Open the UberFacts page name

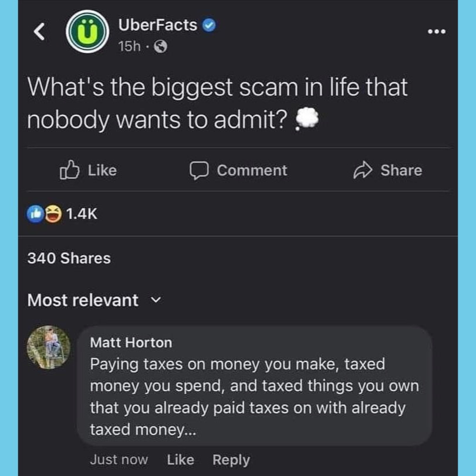pyautogui.click(x=157, y=25)
